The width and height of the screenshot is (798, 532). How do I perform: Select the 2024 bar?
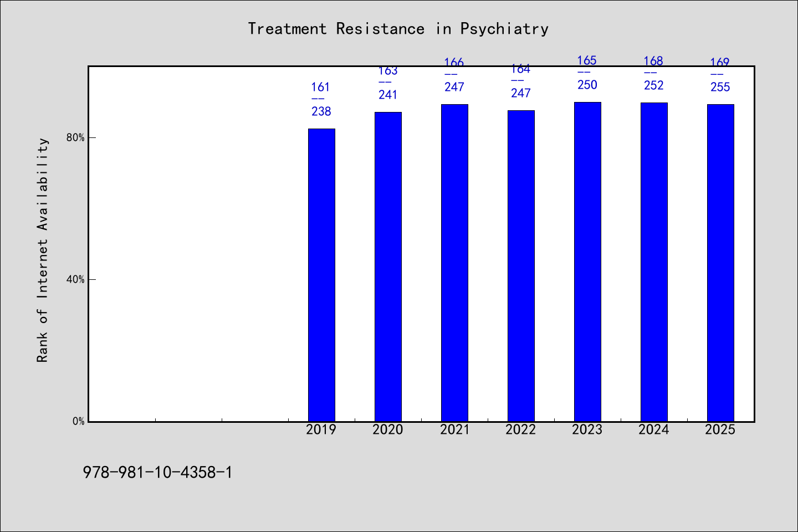click(654, 262)
